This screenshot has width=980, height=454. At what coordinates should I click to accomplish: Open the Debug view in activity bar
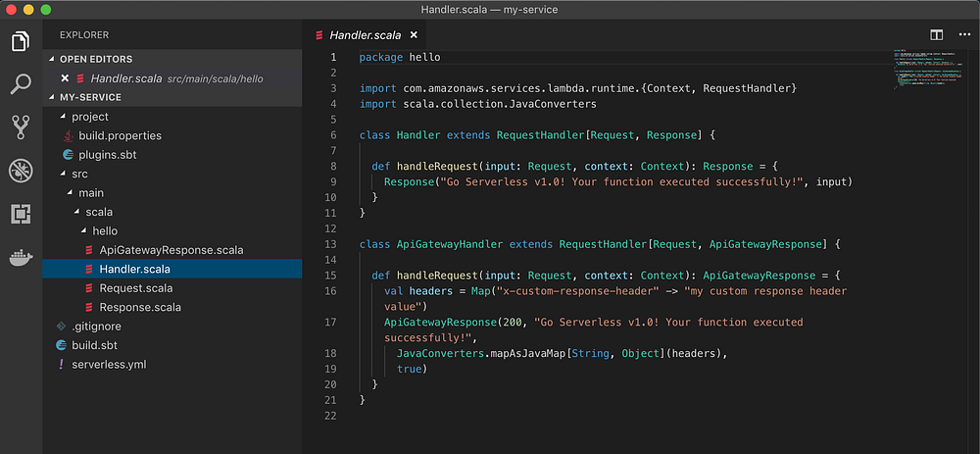click(x=21, y=171)
